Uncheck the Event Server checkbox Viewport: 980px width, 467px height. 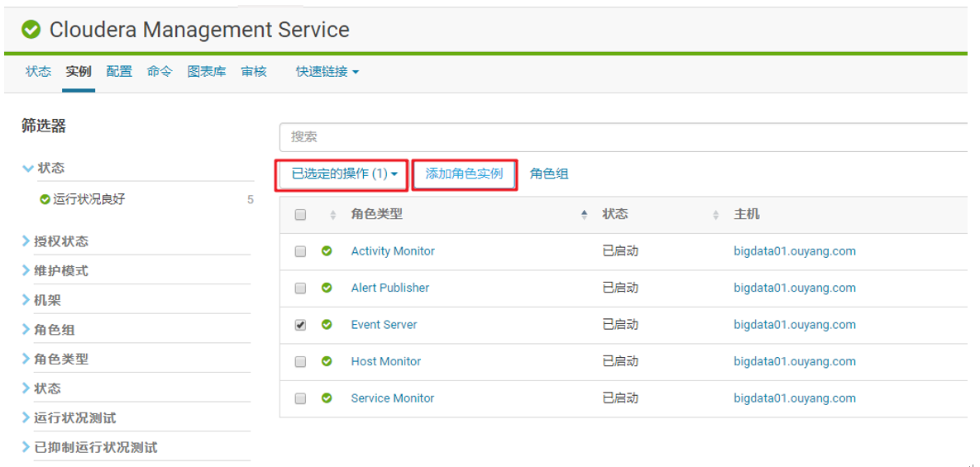click(300, 325)
